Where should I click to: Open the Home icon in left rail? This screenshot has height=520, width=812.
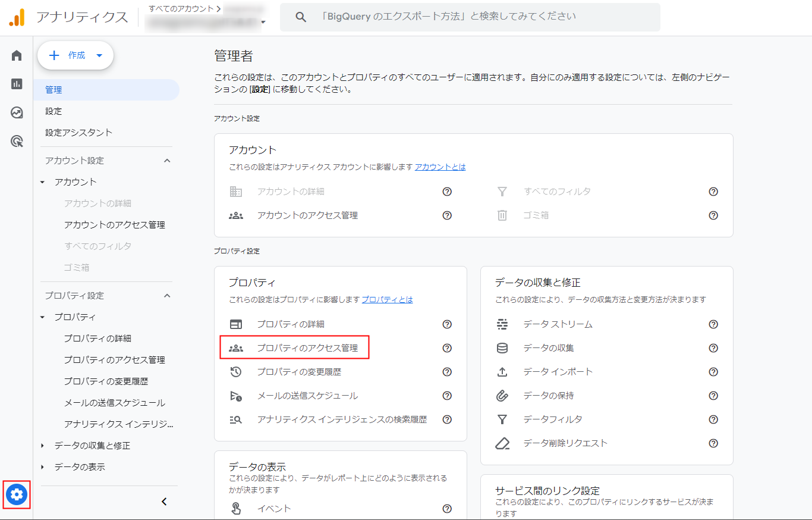point(17,56)
